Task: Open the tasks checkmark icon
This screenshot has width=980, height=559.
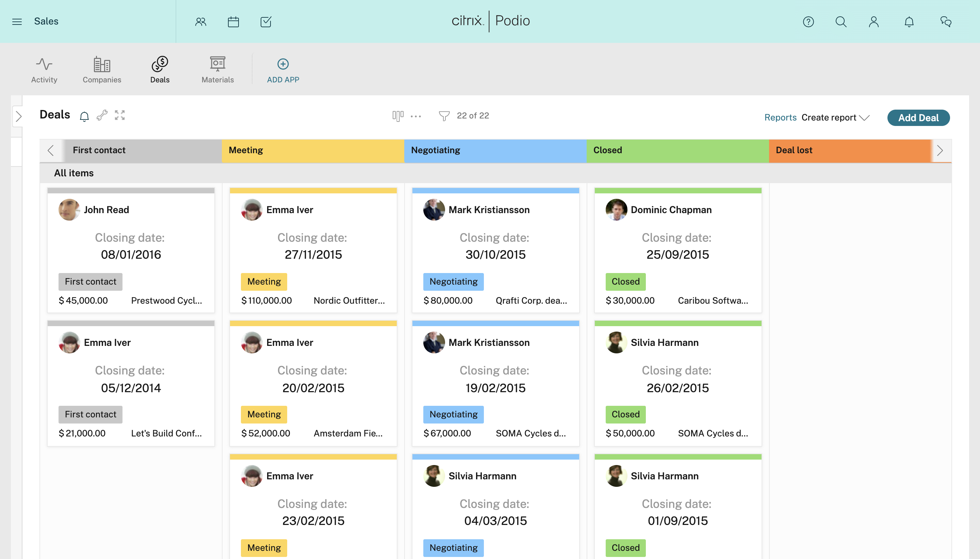Action: 265,21
